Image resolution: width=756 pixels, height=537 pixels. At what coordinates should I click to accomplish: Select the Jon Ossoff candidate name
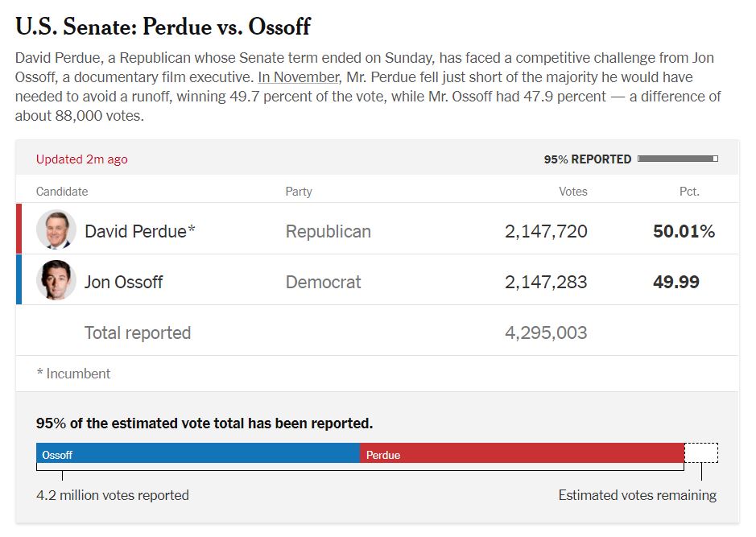[123, 282]
